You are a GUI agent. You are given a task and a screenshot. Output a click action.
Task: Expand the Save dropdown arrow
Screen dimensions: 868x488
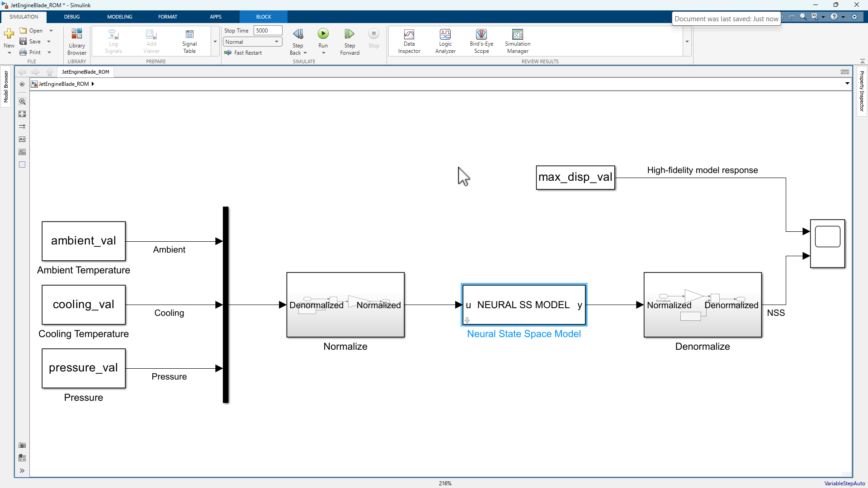coord(49,42)
